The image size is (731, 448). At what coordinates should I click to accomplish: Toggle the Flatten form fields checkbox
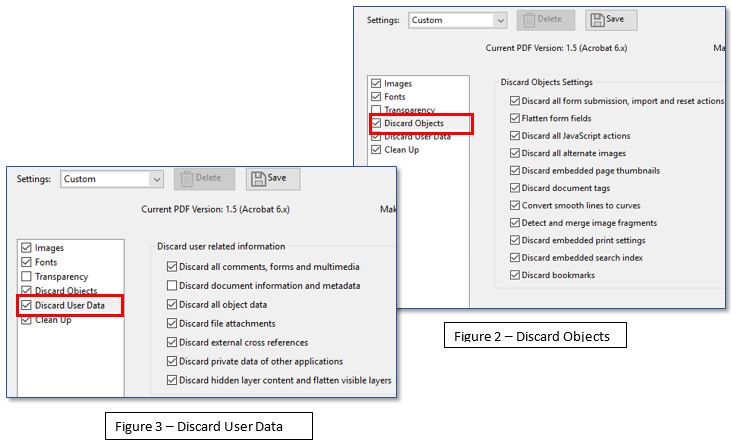pyautogui.click(x=514, y=118)
